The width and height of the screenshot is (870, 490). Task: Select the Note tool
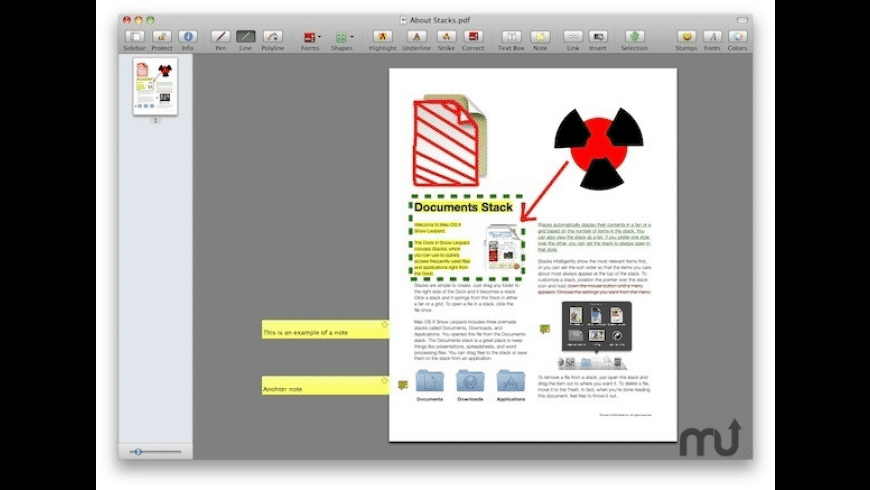(x=540, y=37)
